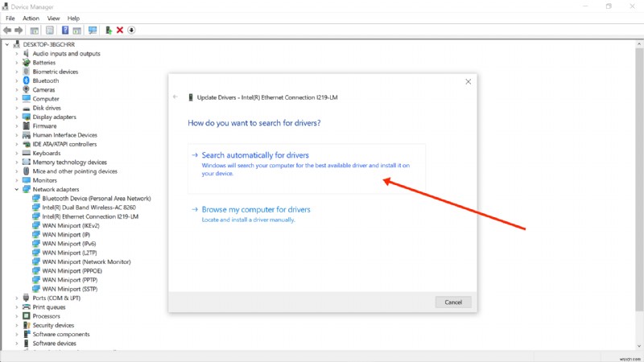Click the Disable device down-arrow toolbar icon

131,30
